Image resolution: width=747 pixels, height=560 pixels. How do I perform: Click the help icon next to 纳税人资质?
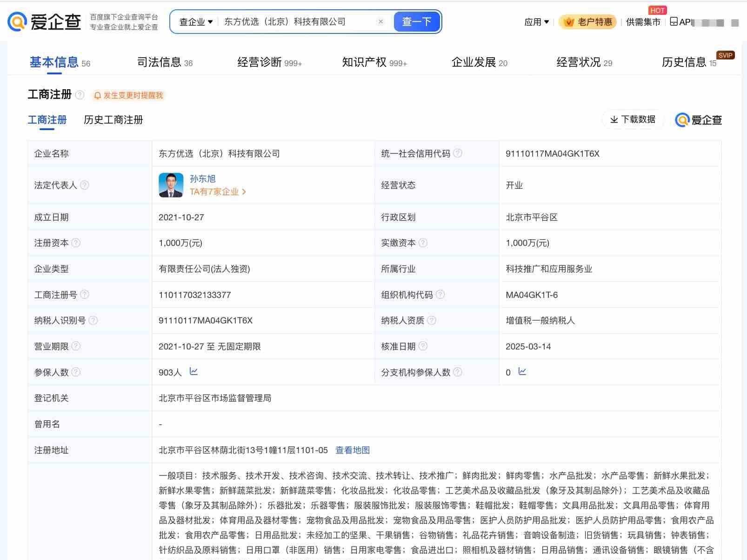pos(432,320)
